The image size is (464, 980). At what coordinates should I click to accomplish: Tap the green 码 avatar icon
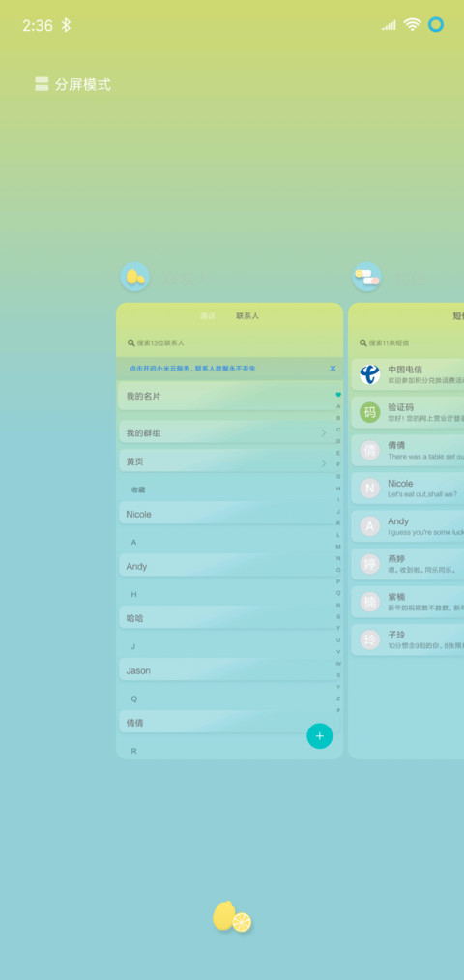[x=369, y=412]
